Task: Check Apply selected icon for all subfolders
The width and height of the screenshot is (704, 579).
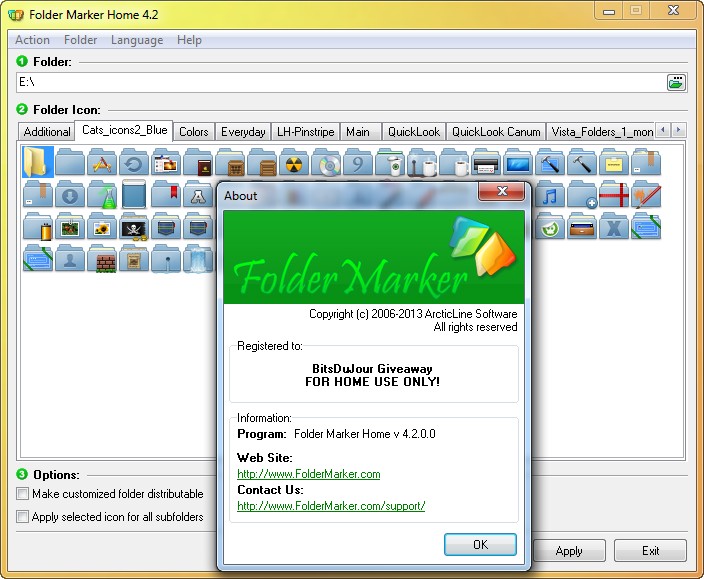Action: point(110,517)
